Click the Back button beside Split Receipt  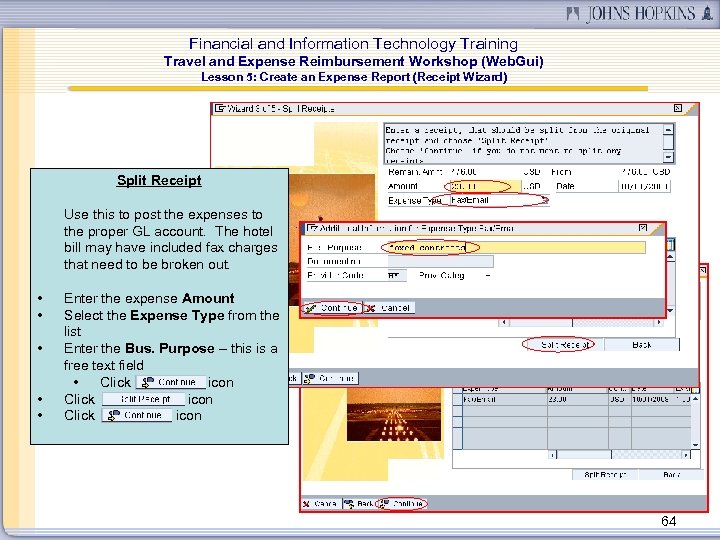[x=641, y=344]
